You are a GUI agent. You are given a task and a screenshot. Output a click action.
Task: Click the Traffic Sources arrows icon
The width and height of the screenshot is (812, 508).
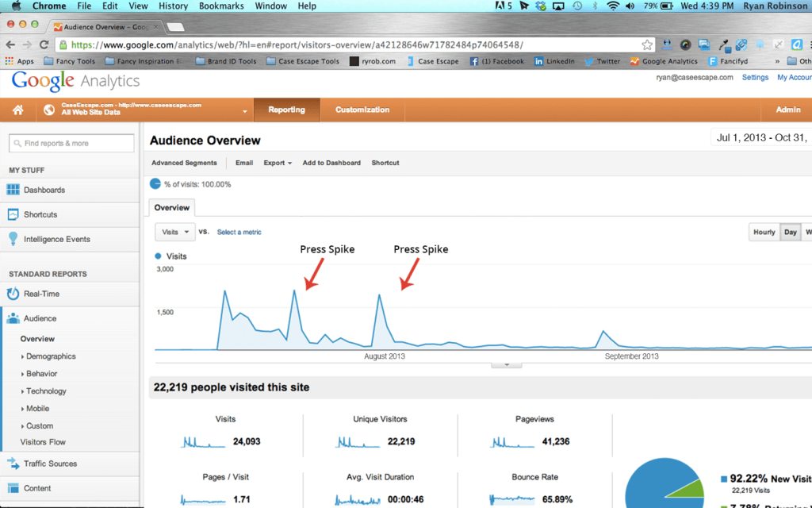tap(13, 464)
